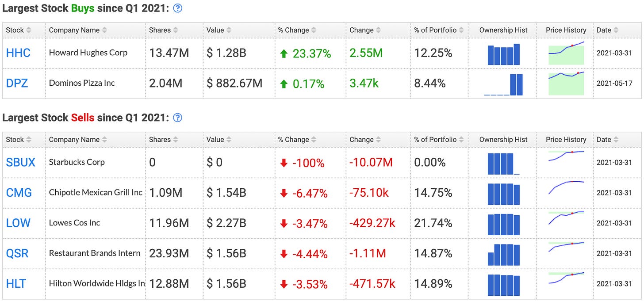
Task: Click the 23.93M shares cell
Action: pos(174,253)
